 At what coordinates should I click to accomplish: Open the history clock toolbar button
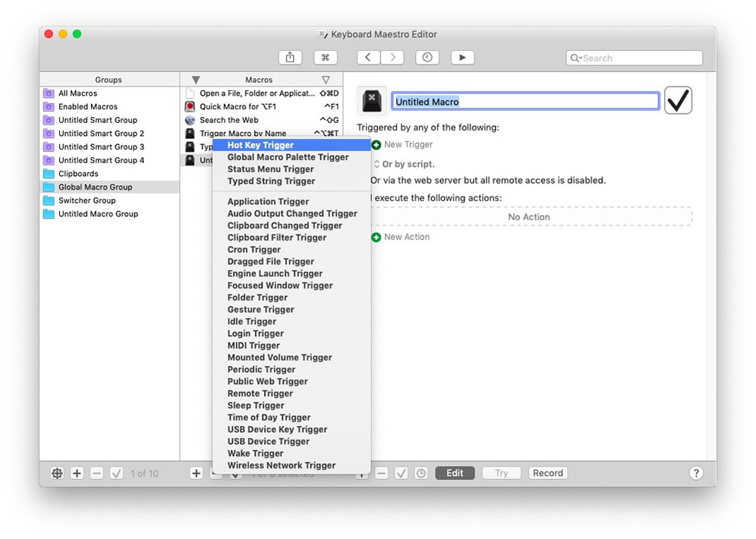(427, 58)
